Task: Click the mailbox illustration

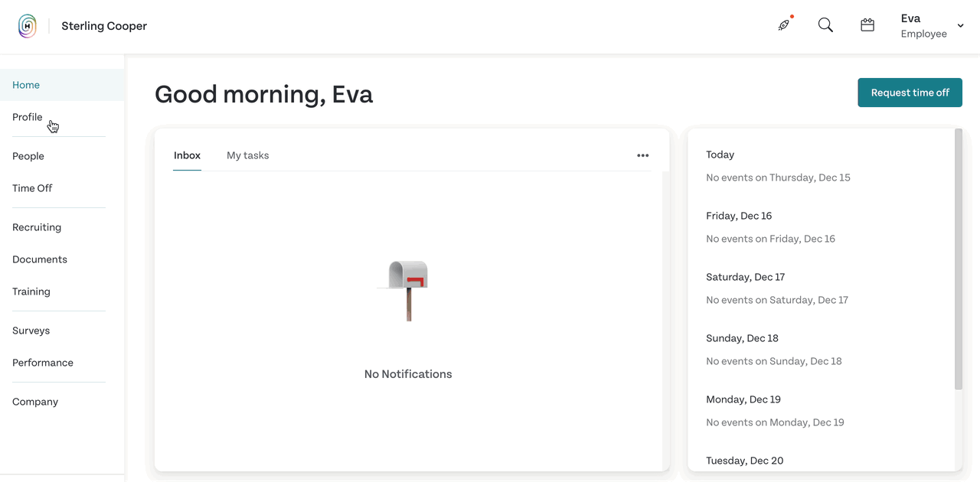Action: [408, 291]
